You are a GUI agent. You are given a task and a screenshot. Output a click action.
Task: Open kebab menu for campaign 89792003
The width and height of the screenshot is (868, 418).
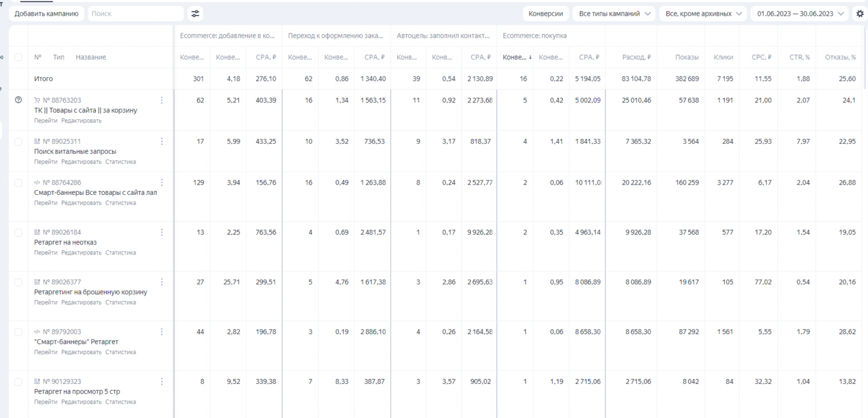[x=162, y=332]
